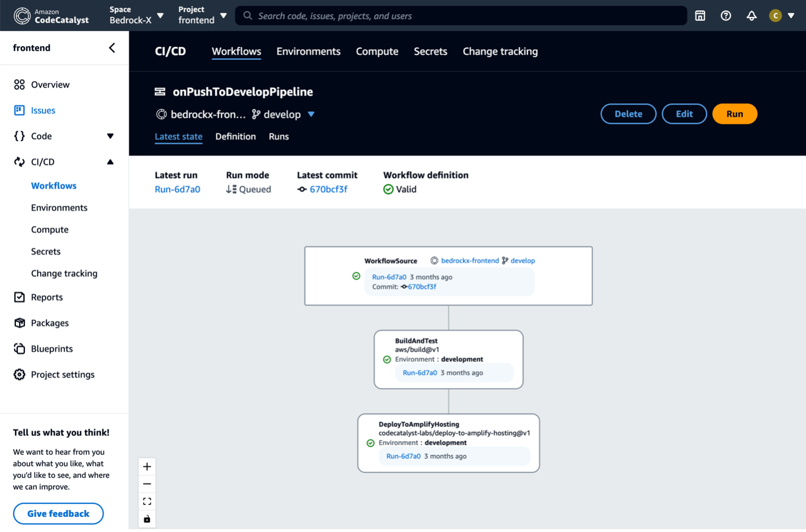Click the Issues board icon
The height and width of the screenshot is (532, 806).
(19, 110)
